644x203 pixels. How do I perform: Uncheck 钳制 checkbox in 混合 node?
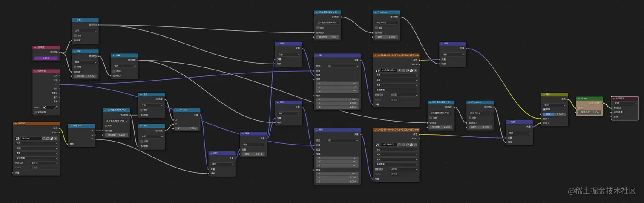[544, 109]
